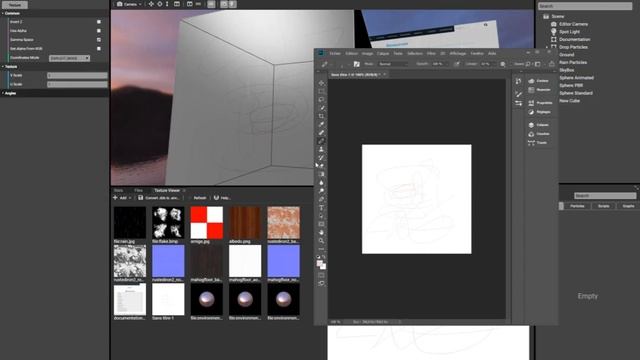Click the V Scale input field

point(77,76)
